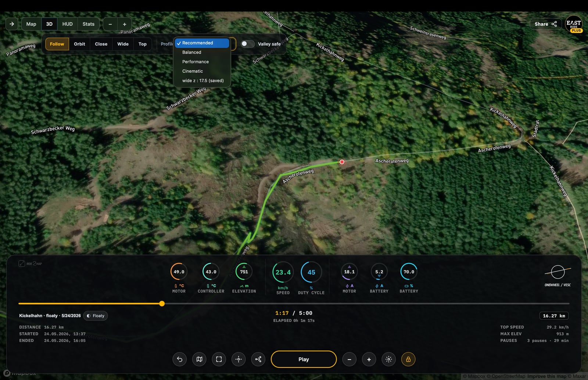Decrease playback speed with the minus button
588x380 pixels.
pyautogui.click(x=349, y=359)
